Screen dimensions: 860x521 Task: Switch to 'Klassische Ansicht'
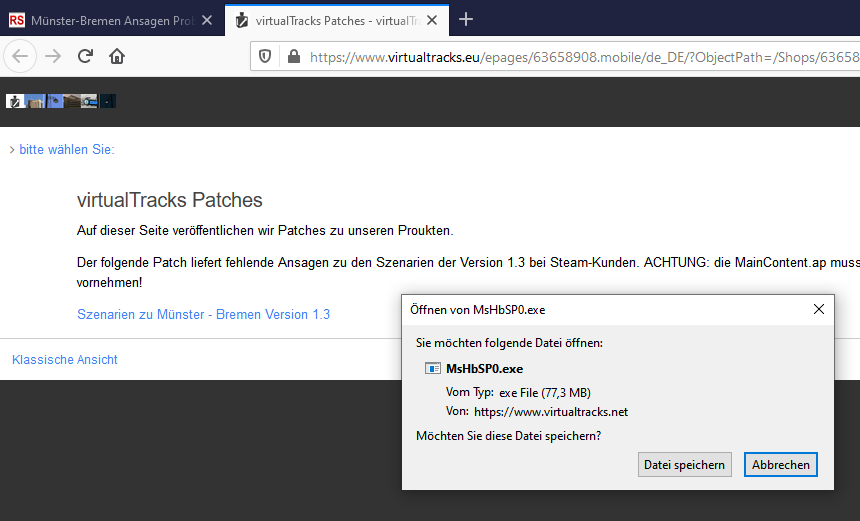(65, 359)
